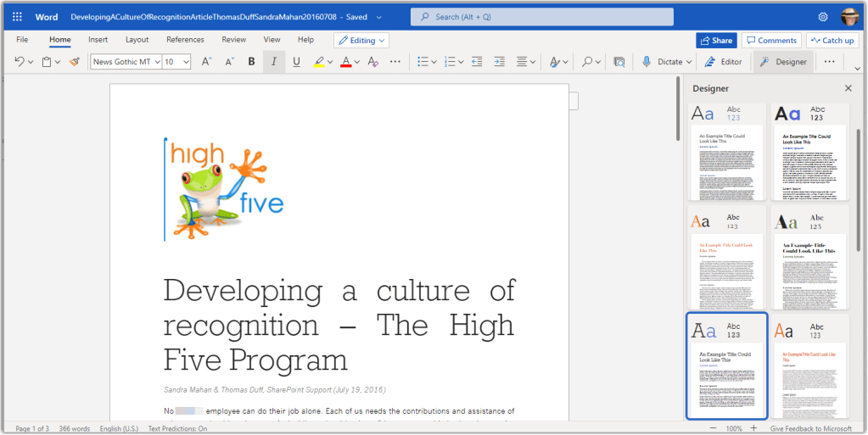The height and width of the screenshot is (435, 868).
Task: Start Dictate with the microphone icon
Action: [663, 62]
